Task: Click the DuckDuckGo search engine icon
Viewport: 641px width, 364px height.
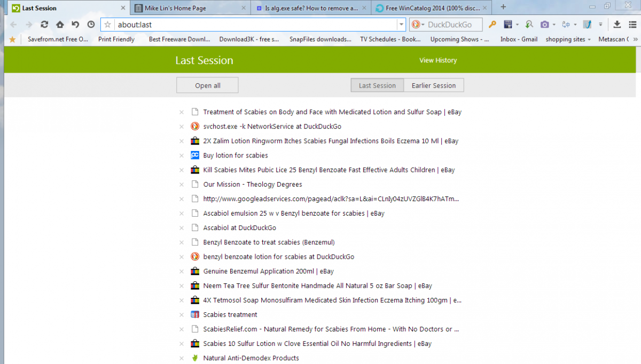Action: coord(415,25)
